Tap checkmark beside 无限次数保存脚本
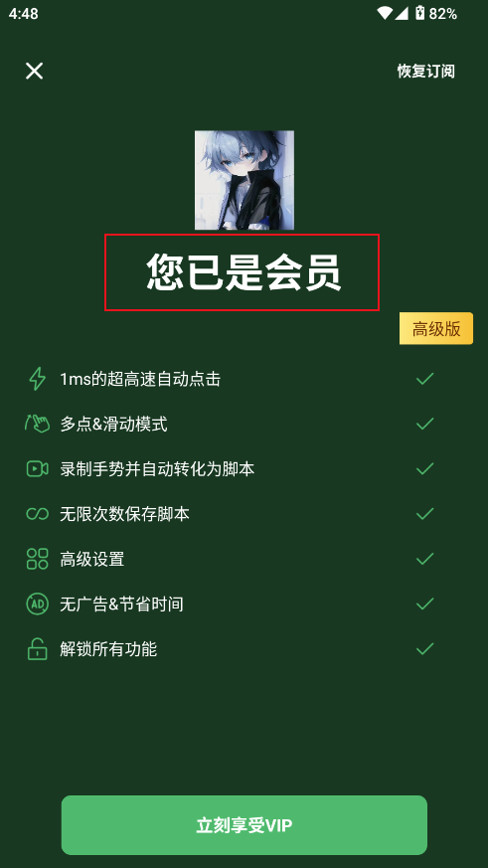The width and height of the screenshot is (488, 868). tap(425, 514)
